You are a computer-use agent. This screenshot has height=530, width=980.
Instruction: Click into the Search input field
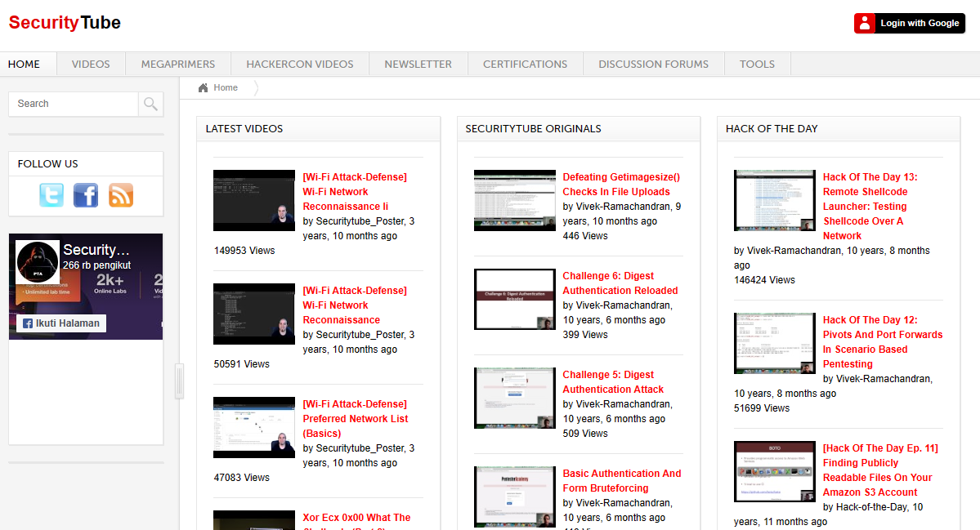tap(74, 104)
